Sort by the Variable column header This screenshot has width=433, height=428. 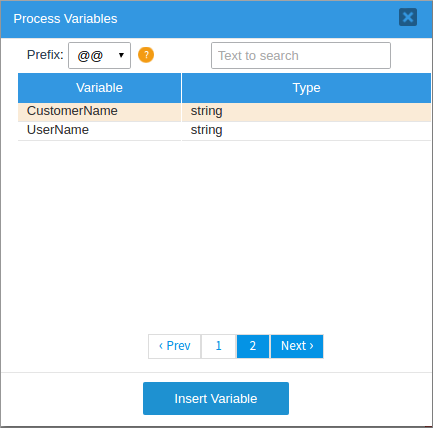tap(99, 88)
